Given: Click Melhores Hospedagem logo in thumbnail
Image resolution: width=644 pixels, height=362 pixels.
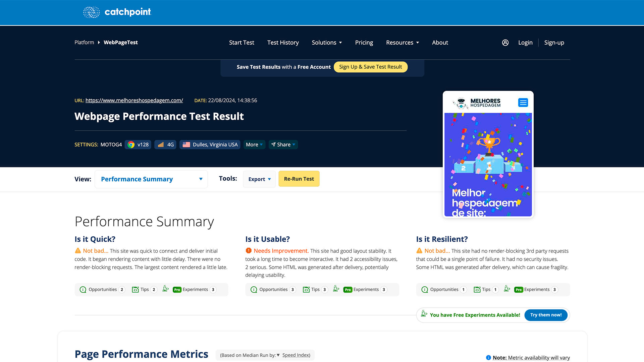Looking at the screenshot, I should 476,103.
